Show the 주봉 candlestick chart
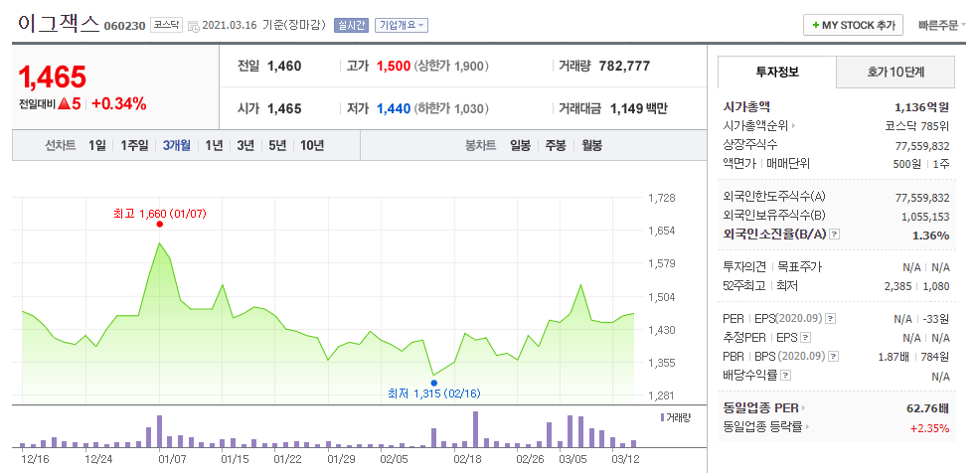Image resolution: width=980 pixels, height=473 pixels. click(556, 146)
